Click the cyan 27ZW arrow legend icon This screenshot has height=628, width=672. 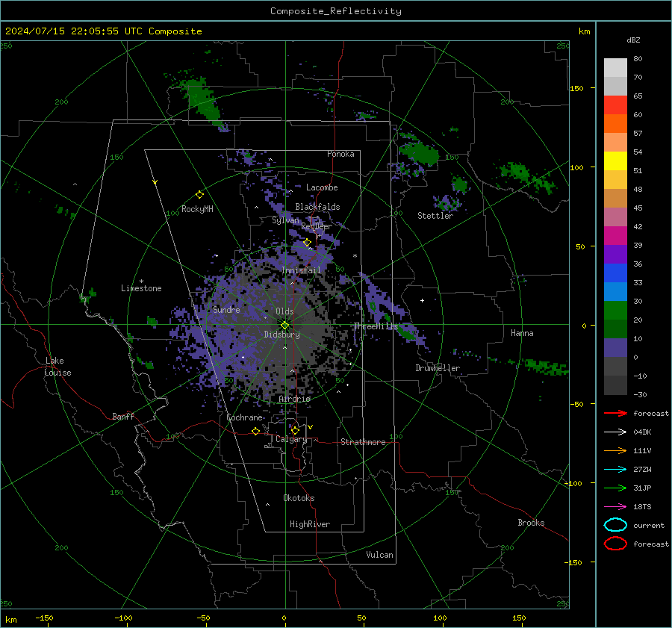click(x=615, y=470)
